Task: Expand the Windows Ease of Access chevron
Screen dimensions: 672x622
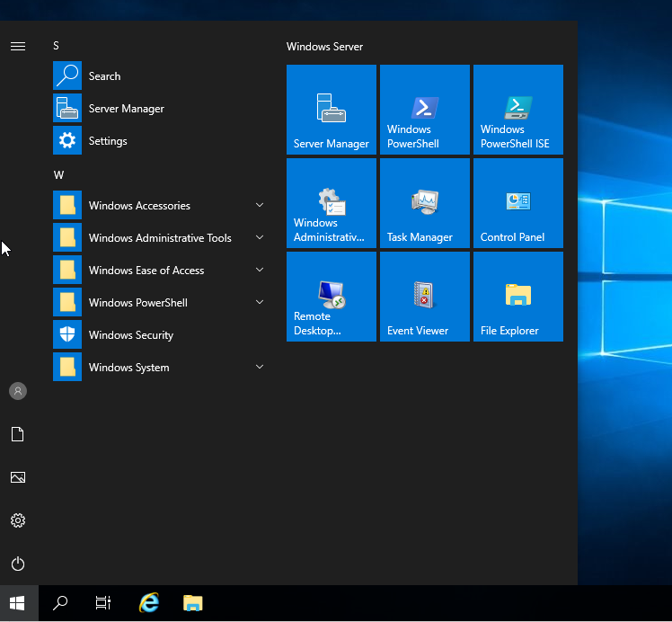Action: click(260, 270)
